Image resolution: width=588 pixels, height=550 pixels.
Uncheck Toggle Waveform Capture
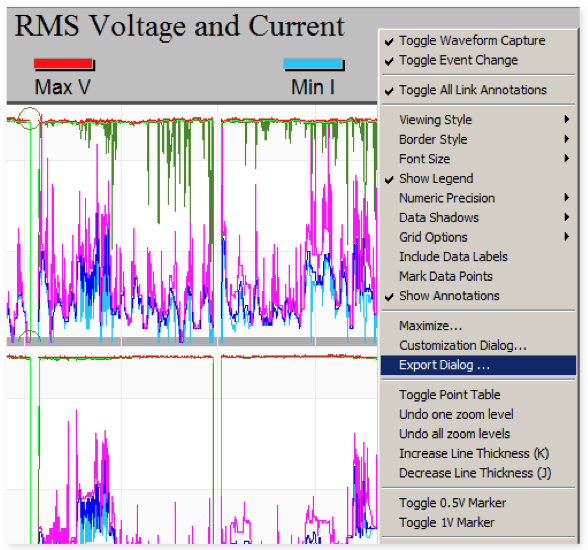pos(478,40)
